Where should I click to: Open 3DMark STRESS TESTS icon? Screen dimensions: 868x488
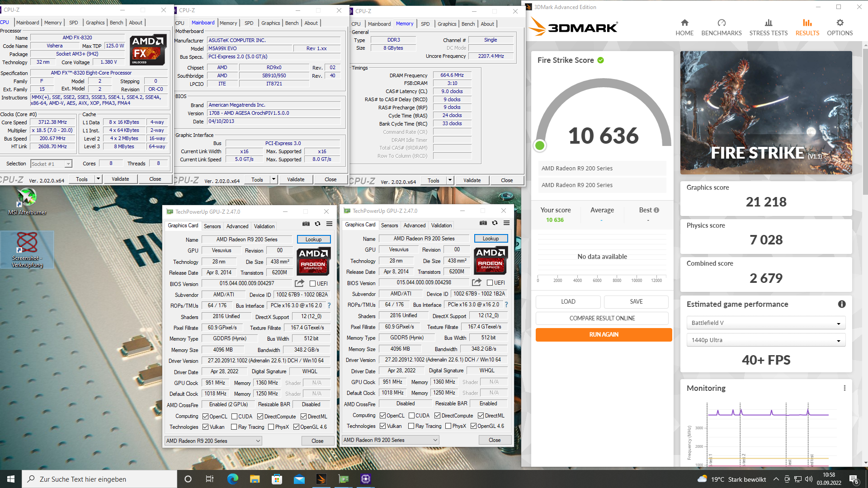click(x=769, y=23)
